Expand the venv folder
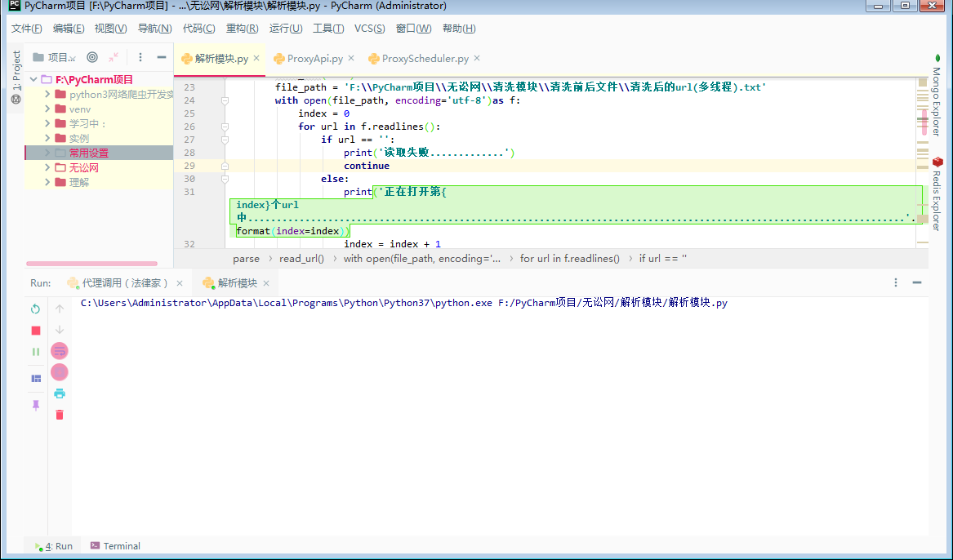The width and height of the screenshot is (953, 560). [47, 109]
